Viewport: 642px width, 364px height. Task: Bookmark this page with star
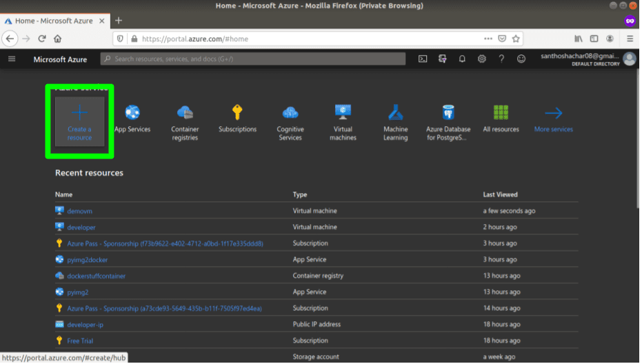click(x=516, y=39)
